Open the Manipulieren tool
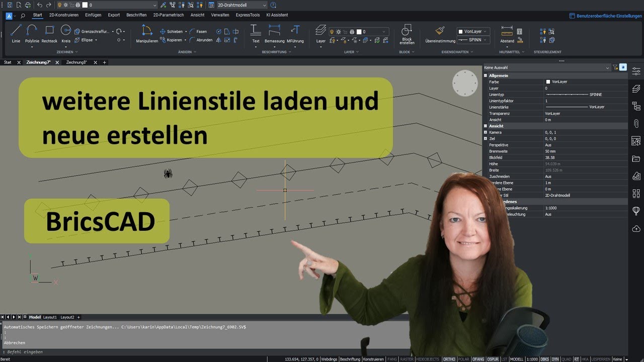This screenshot has width=644, height=362. (147, 33)
